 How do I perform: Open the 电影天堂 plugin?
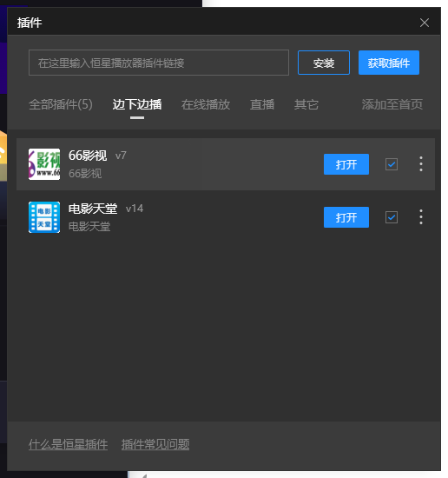(x=346, y=217)
